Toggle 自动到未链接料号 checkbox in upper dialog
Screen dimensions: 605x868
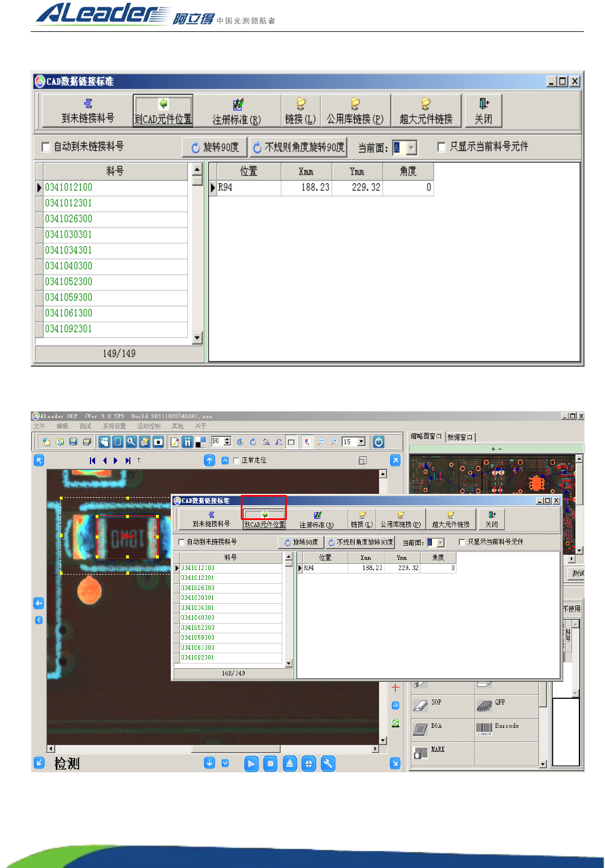[x=46, y=148]
